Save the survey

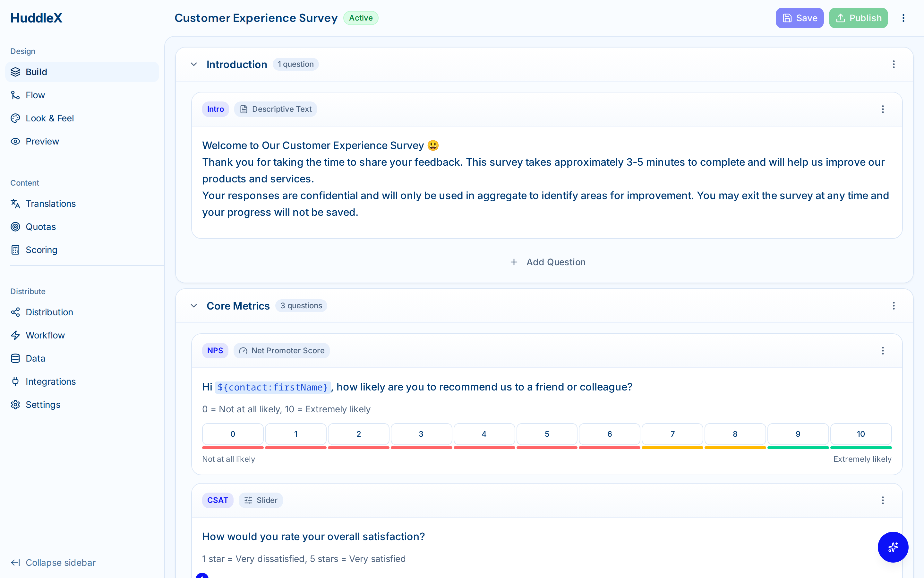click(800, 18)
